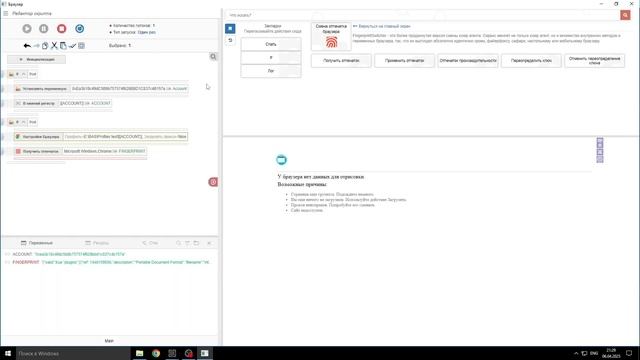Click the blue square icon at left of the Закладки panel
640x360 pixels.
230,29
